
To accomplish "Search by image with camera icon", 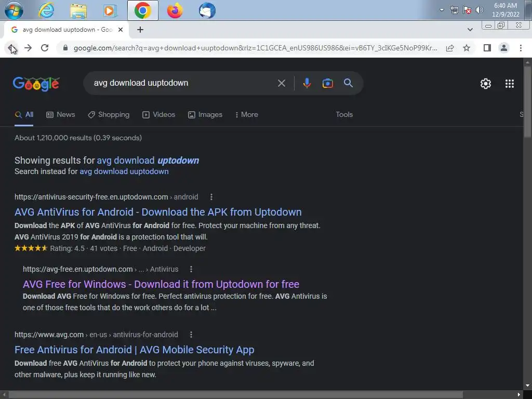I will tap(327, 83).
